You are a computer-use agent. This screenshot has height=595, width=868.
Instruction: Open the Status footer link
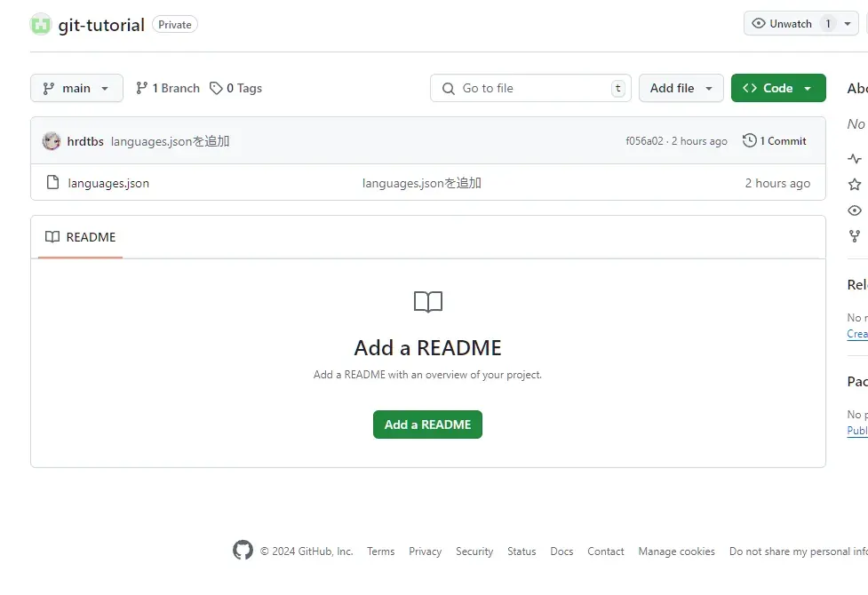522,551
